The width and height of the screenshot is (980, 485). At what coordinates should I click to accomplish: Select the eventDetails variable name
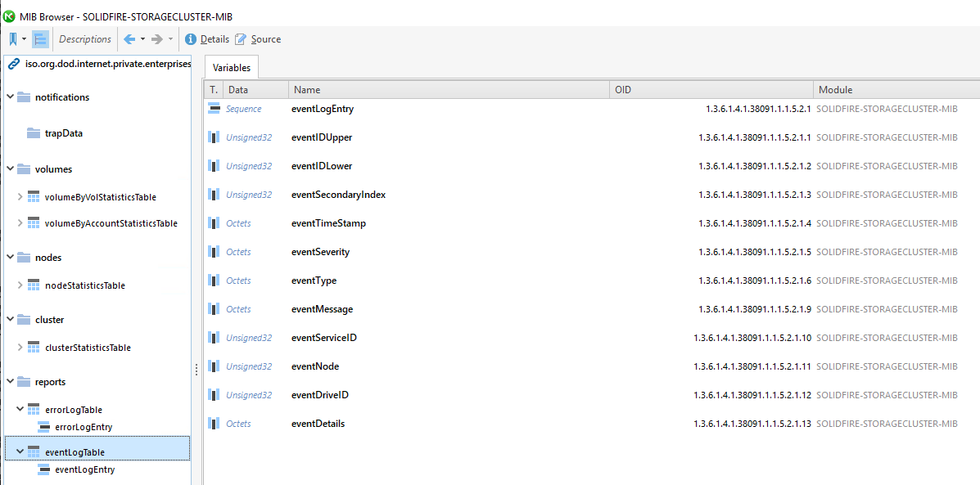318,424
